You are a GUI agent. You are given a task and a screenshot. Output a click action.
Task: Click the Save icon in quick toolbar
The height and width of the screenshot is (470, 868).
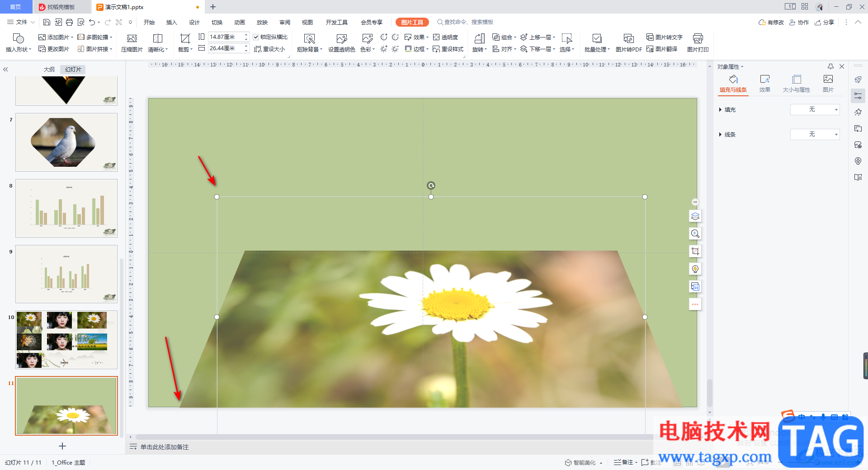click(47, 22)
